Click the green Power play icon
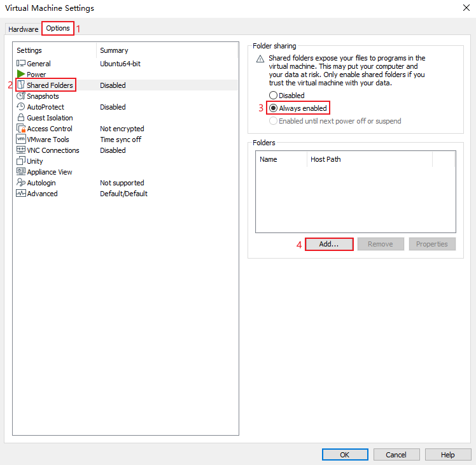Image resolution: width=476 pixels, height=465 pixels. pos(20,74)
